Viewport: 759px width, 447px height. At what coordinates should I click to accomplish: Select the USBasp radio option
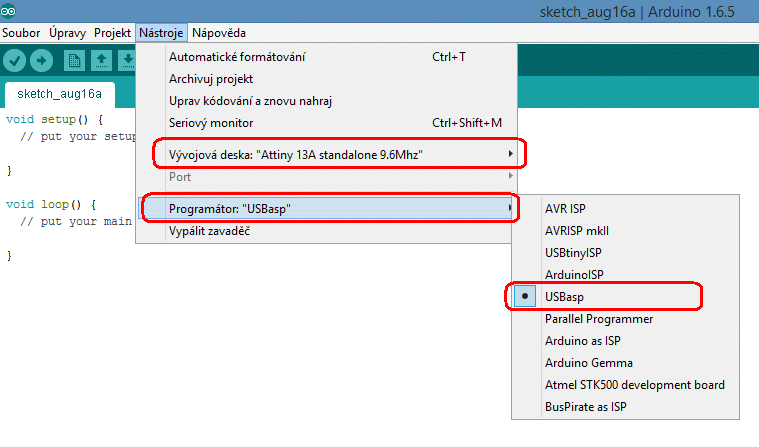pyautogui.click(x=525, y=296)
